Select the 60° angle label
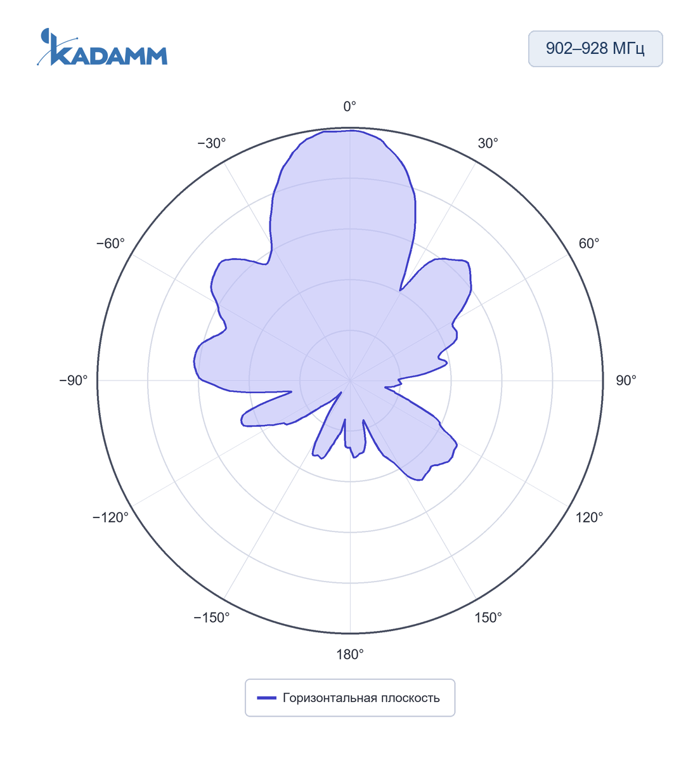This screenshot has width=700, height=768. point(589,244)
